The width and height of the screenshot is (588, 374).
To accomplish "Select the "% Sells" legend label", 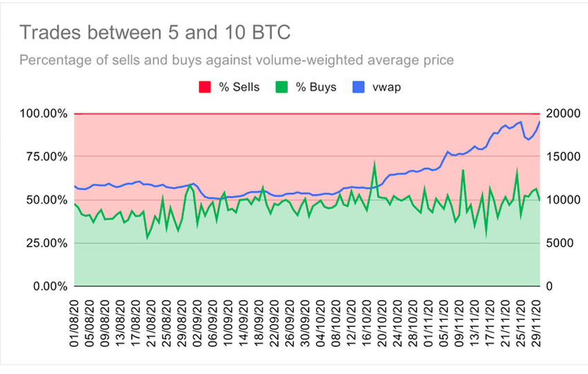I will 237,88.
